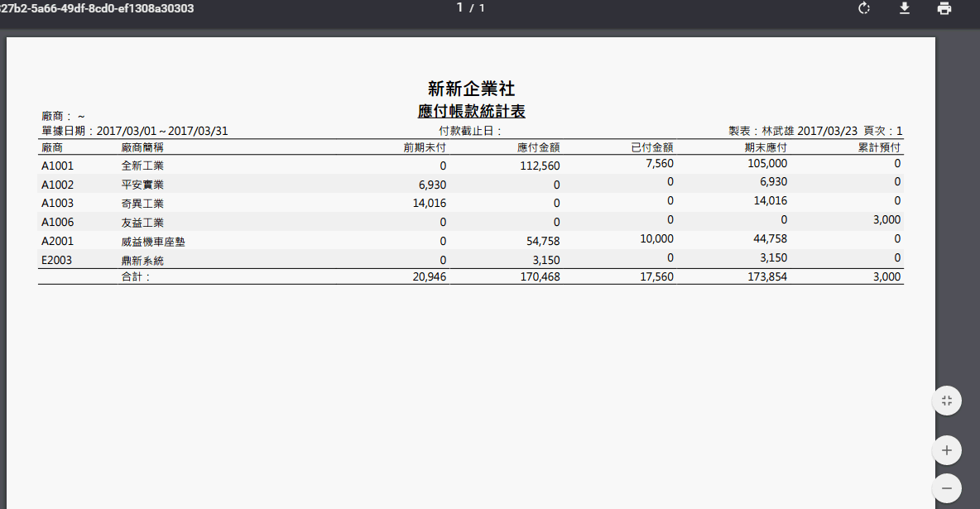Click the date range 2017/03/01～2017/03/31
980x509 pixels.
162,132
